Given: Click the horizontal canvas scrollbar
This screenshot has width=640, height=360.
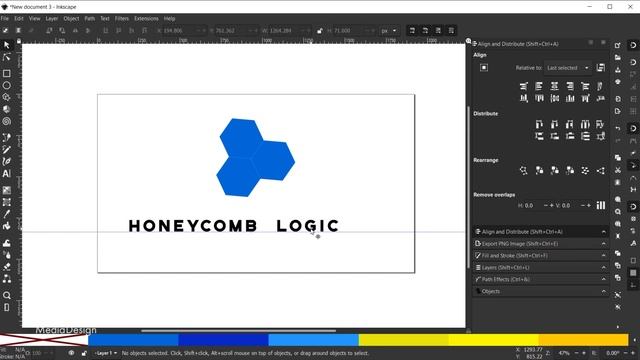Looking at the screenshot, I should pyautogui.click(x=239, y=331).
